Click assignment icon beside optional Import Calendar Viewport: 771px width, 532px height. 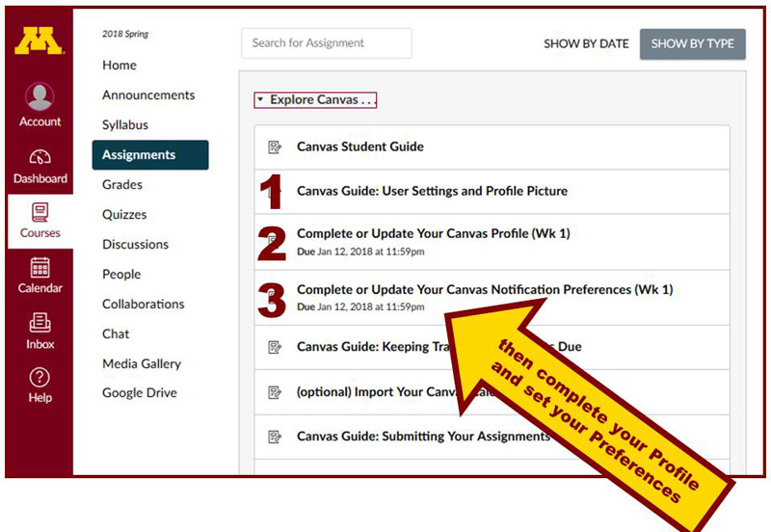275,392
